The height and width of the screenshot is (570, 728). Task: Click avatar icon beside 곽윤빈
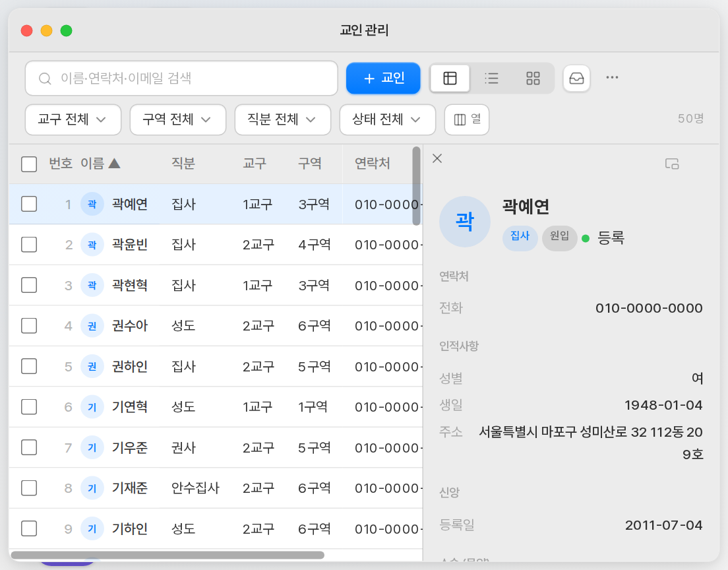(x=92, y=245)
